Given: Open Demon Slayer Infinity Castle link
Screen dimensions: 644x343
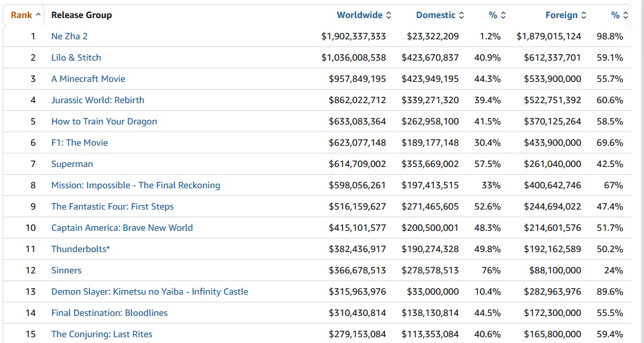Looking at the screenshot, I should [150, 291].
